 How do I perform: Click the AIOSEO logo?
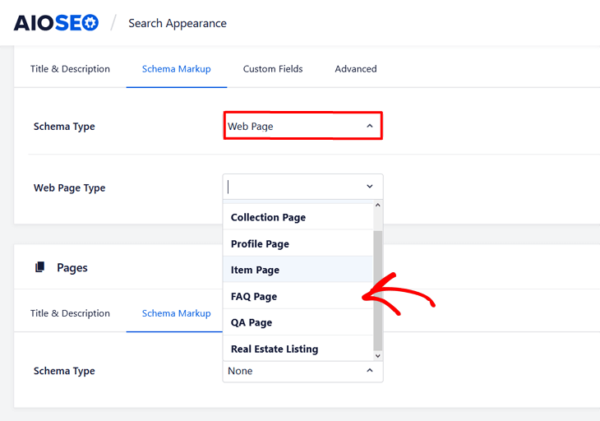(x=56, y=22)
